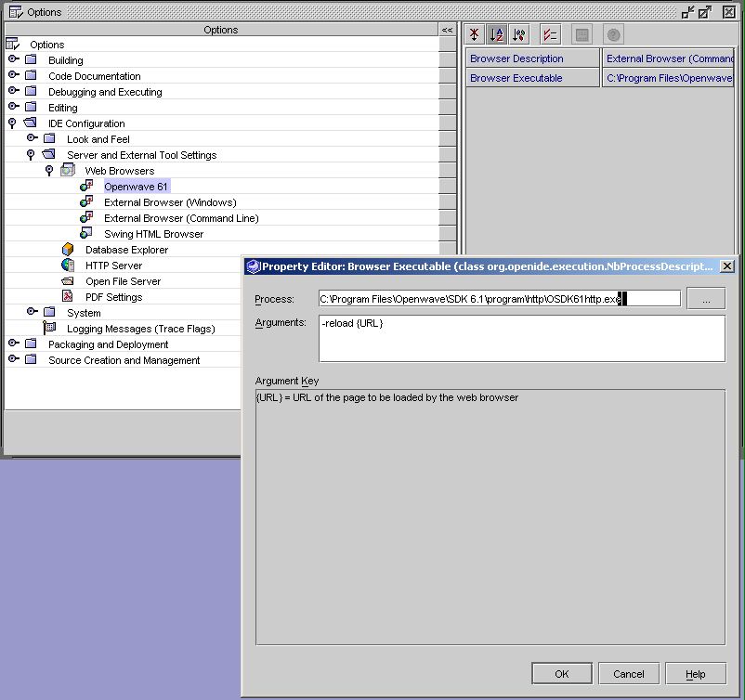Click the Logging Messages flag icon

(49, 328)
